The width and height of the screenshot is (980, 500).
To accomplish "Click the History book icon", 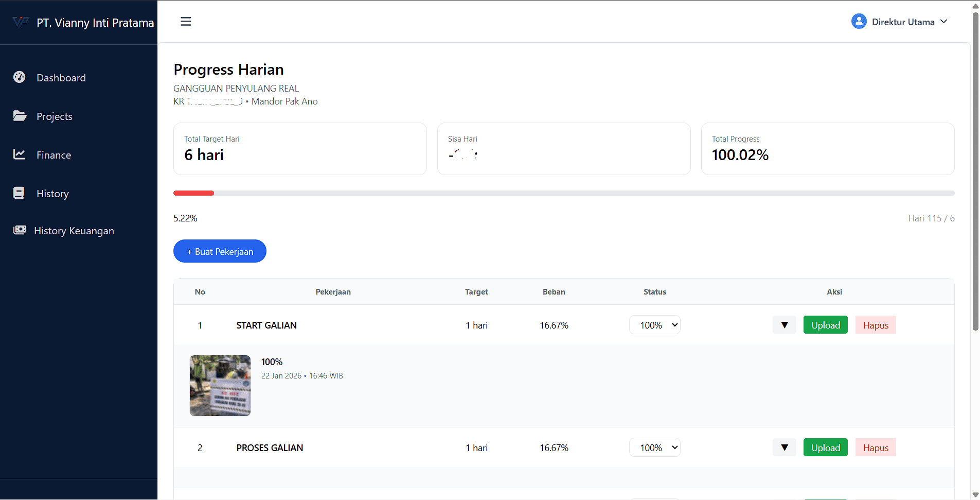I will [19, 193].
